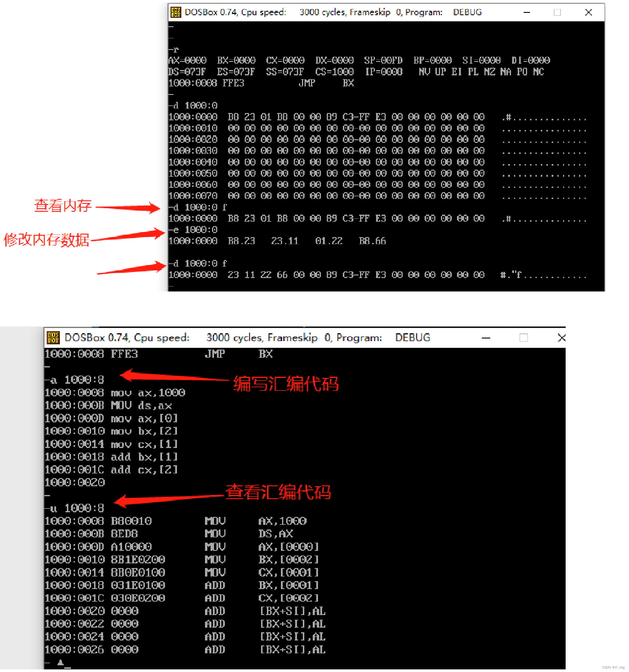The width and height of the screenshot is (629, 672).
Task: Click the 'BP=0000' register value
Action: click(433, 60)
